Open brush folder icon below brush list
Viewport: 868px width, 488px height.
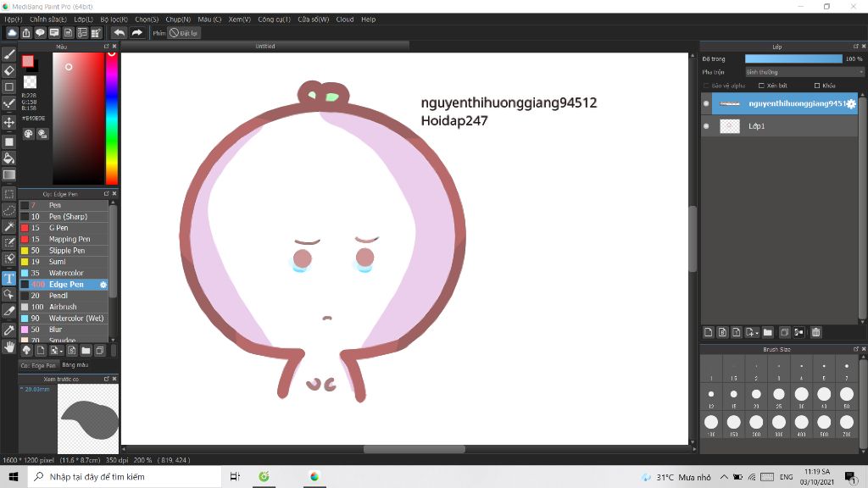(86, 350)
